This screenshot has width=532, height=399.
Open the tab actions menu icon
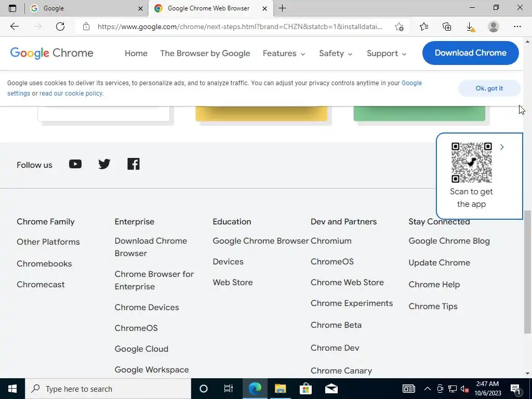point(12,8)
